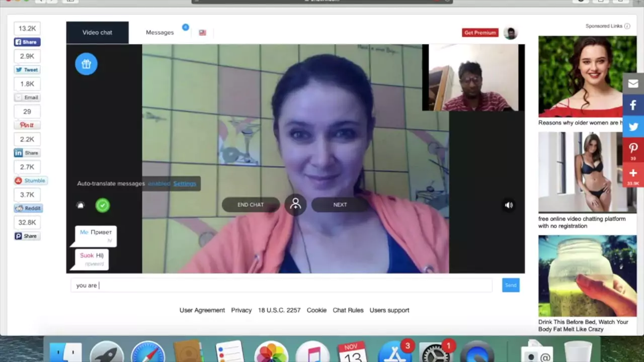Share on Facebook from the side bar
The image size is (644, 362).
[633, 106]
